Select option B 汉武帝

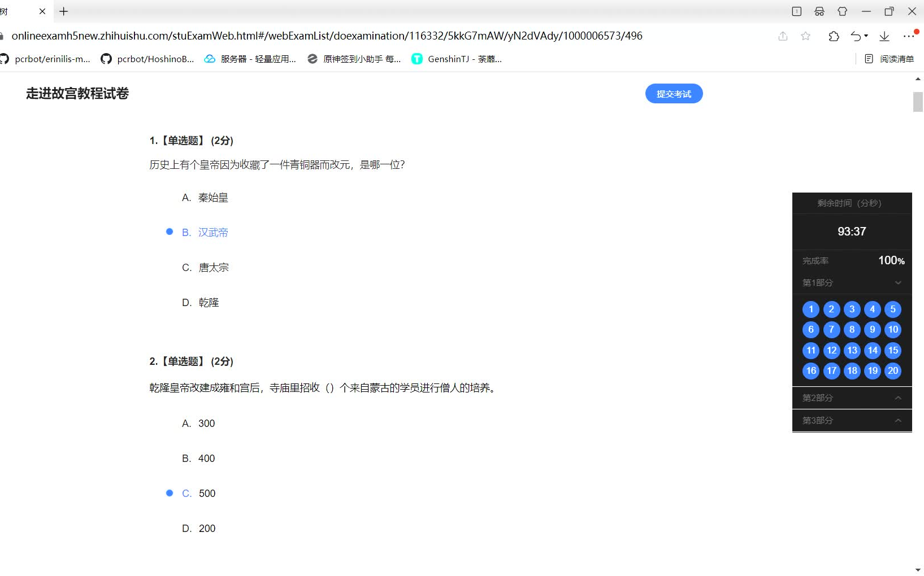205,233
